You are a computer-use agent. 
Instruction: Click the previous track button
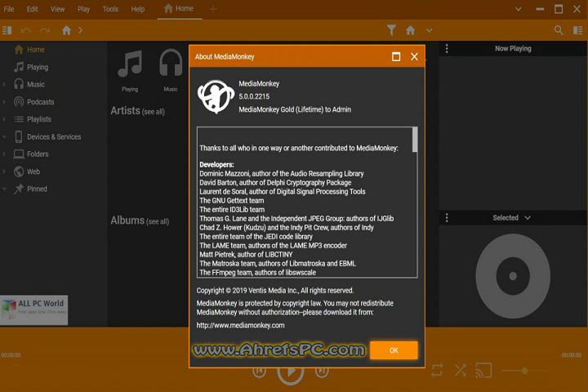click(260, 372)
